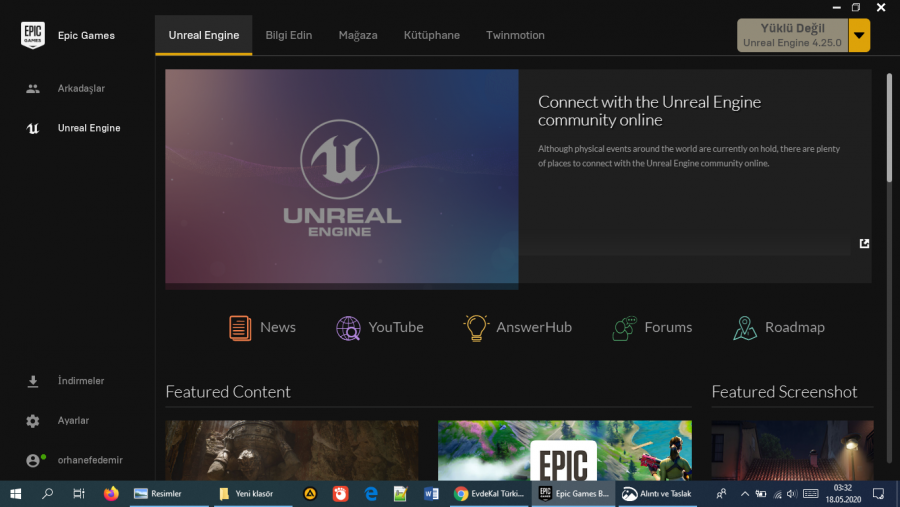
Task: Open the banner's external link icon
Action: (864, 243)
